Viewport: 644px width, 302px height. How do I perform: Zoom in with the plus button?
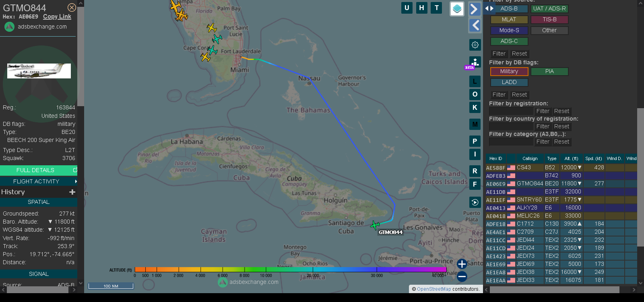pos(462,264)
